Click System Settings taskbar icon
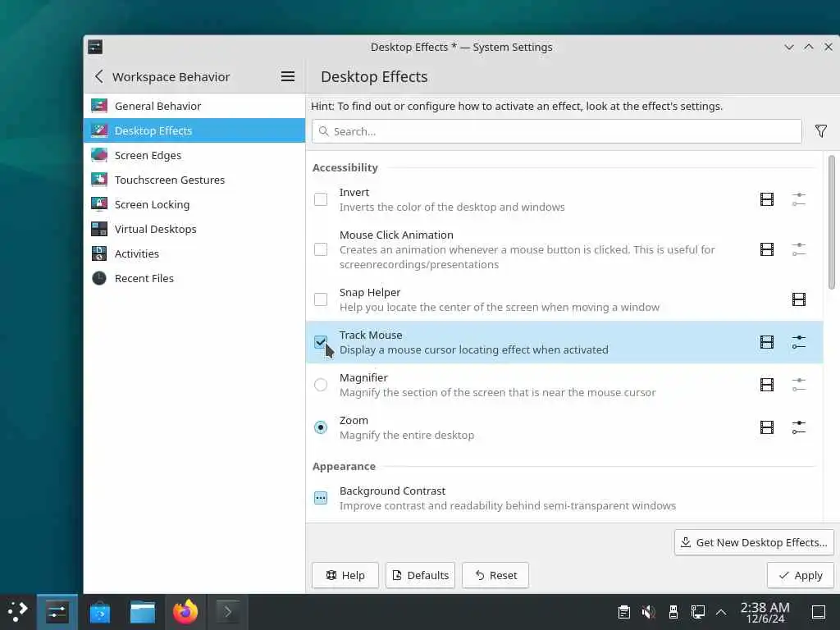 (x=57, y=612)
